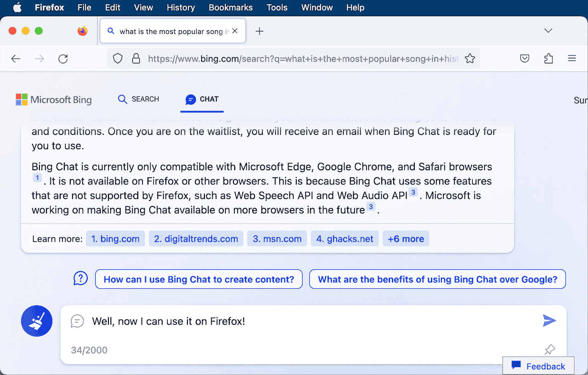
Task: Select "How can I use Bing Chat" suggestion
Action: 198,279
